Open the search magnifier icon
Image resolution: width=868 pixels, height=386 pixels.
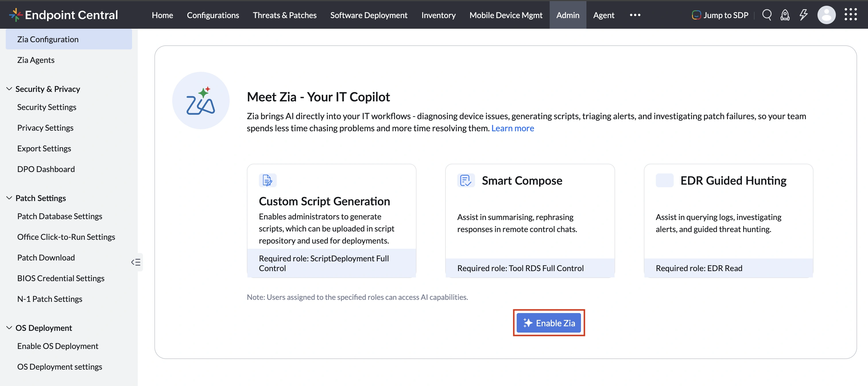[x=767, y=15]
